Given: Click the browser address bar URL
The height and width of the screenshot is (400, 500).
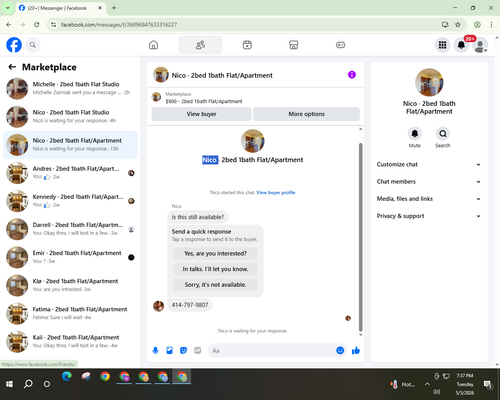Looking at the screenshot, I should (x=119, y=25).
